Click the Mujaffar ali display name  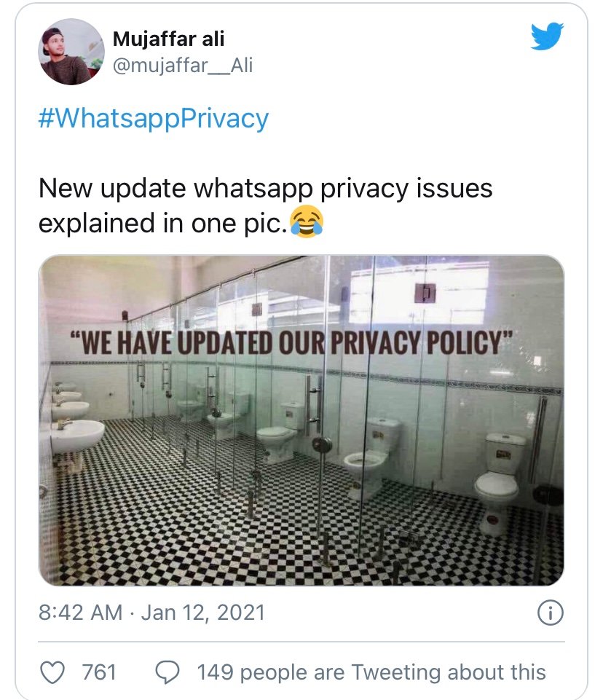(170, 39)
